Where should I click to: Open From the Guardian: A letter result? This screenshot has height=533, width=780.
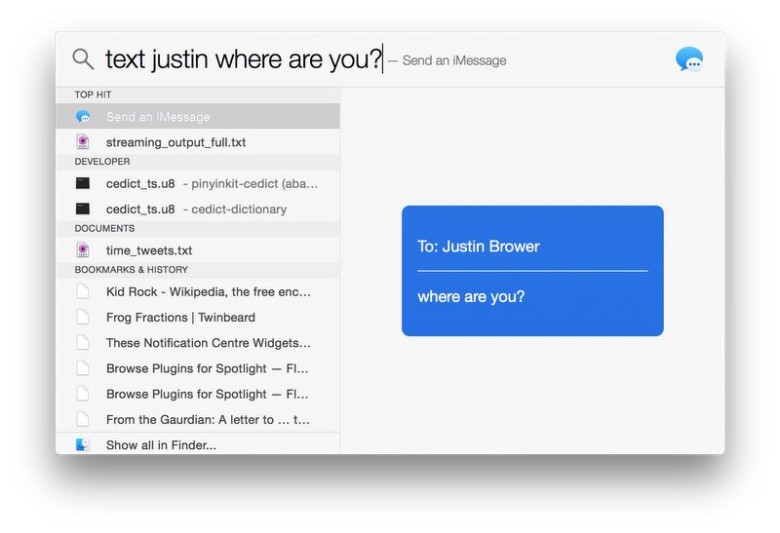click(x=207, y=420)
